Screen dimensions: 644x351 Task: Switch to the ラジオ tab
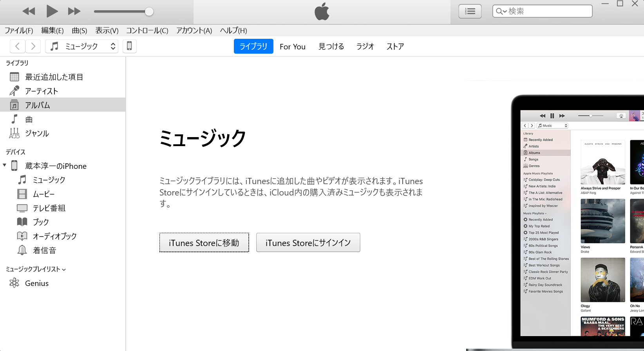[365, 47]
